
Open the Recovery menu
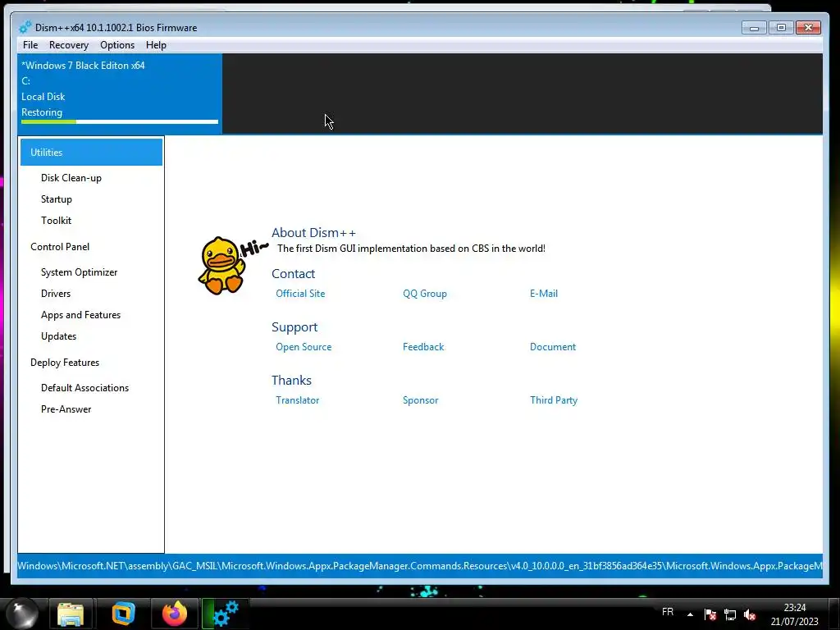pyautogui.click(x=69, y=45)
